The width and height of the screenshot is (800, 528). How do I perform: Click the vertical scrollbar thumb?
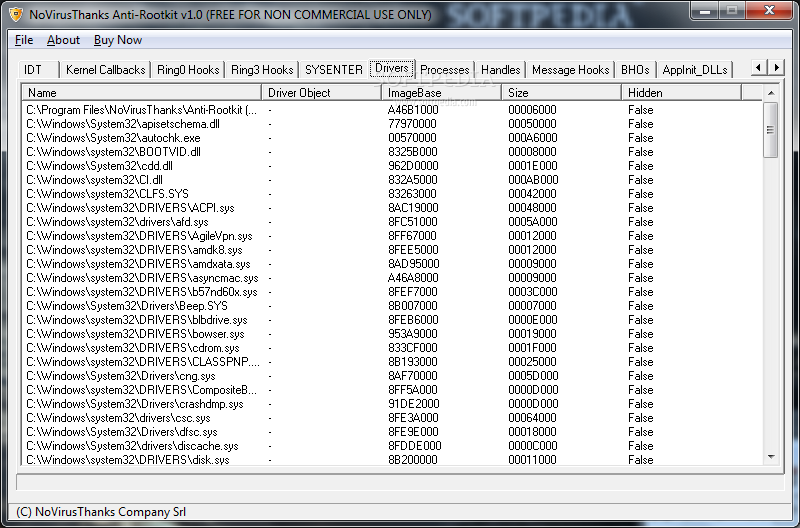[x=771, y=130]
